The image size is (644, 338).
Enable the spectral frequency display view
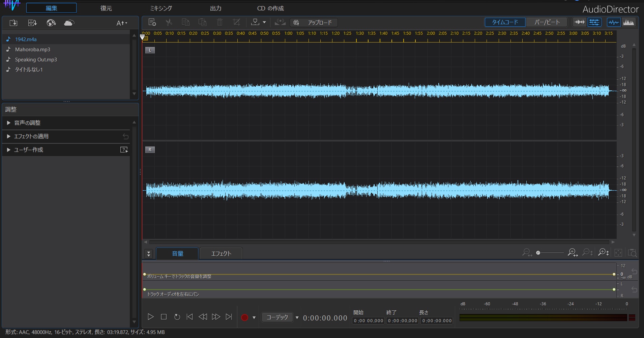tap(630, 22)
